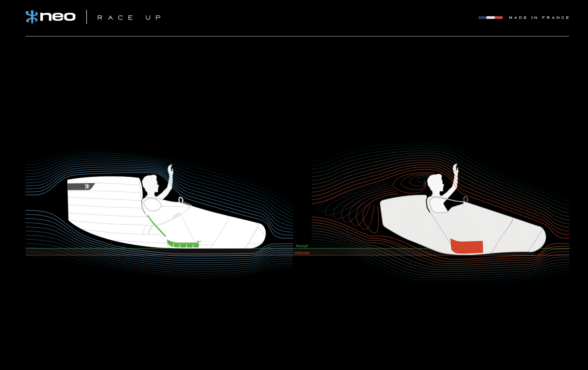The height and width of the screenshot is (370, 588).
Task: Select the MADE IN FRANCE text
Action: pyautogui.click(x=539, y=18)
